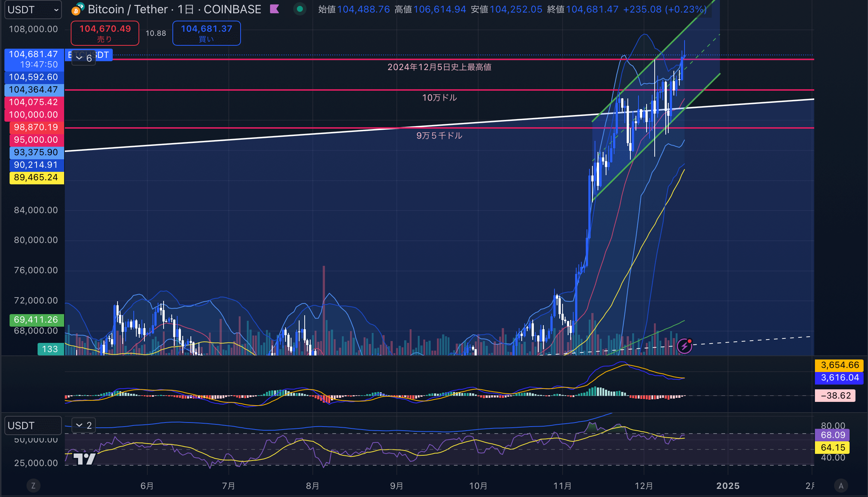The height and width of the screenshot is (497, 868).
Task: Click the yellow RSI MA label 64.15
Action: 832,448
